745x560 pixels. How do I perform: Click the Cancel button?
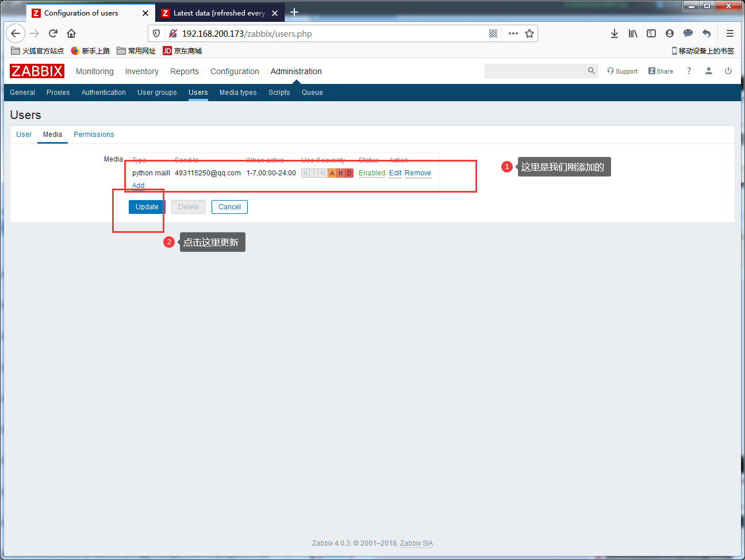229,207
